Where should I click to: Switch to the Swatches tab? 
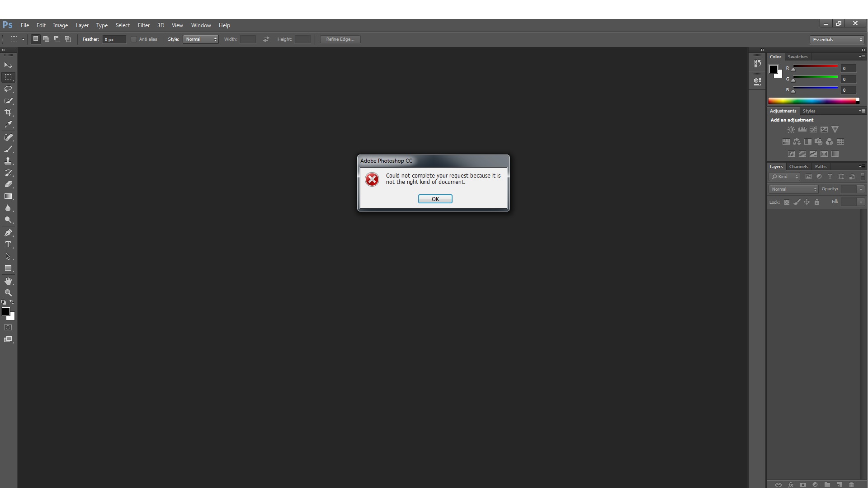[x=797, y=56]
